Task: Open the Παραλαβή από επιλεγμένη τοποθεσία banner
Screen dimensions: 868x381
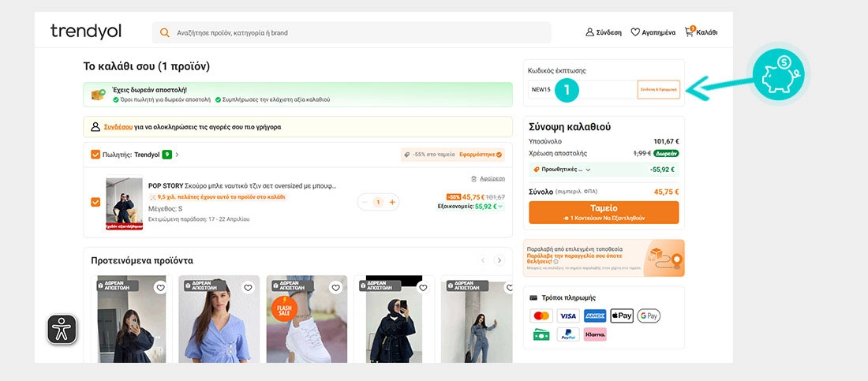Action: (604, 258)
